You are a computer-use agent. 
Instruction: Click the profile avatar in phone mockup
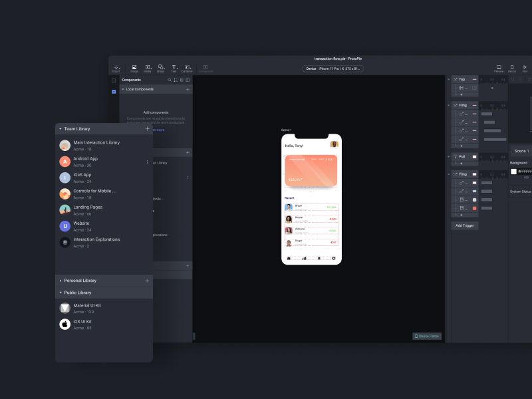click(334, 144)
